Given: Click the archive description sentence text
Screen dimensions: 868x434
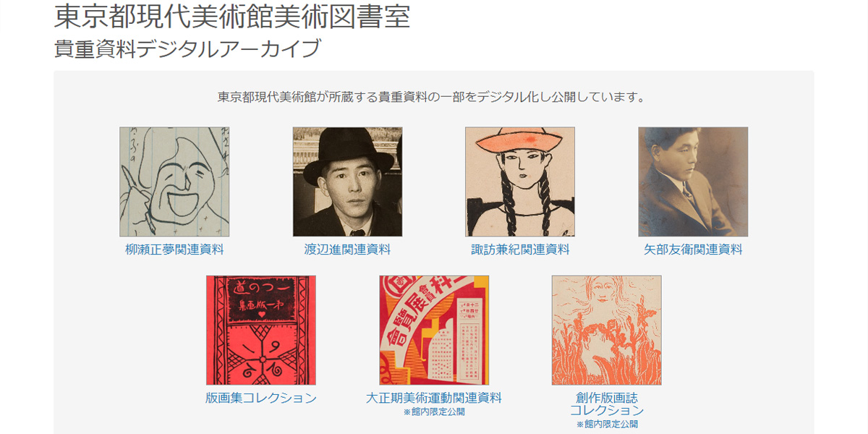Looking at the screenshot, I should click(431, 97).
